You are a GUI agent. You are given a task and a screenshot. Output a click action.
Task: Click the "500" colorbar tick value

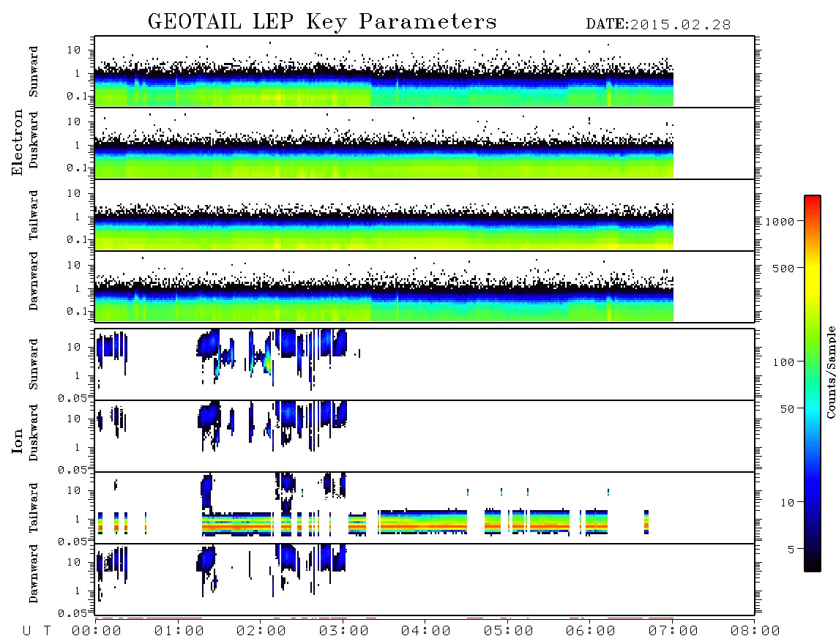click(783, 268)
